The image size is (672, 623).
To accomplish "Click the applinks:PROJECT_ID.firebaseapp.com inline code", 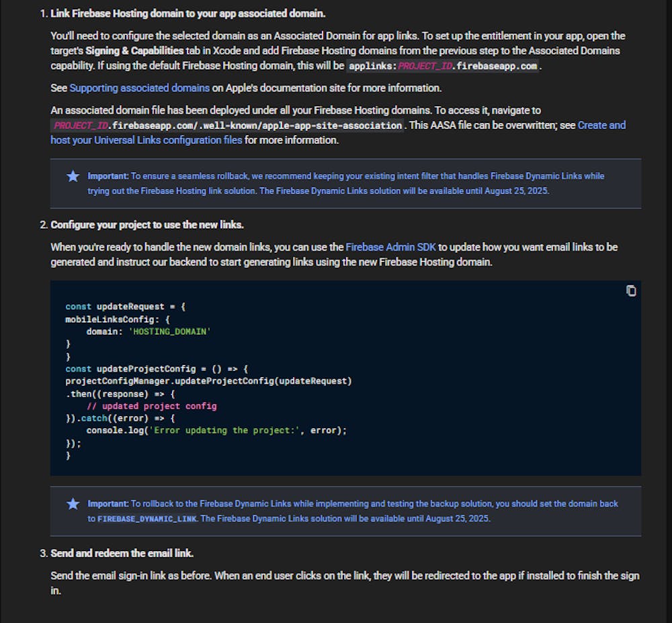I will click(x=442, y=66).
